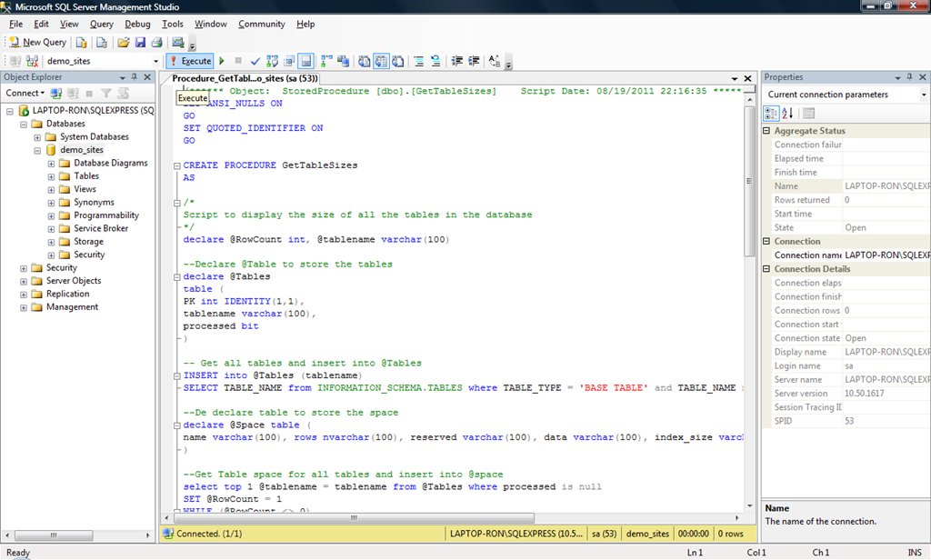Toggle the highlighted SQLCMD Mode button
The width and height of the screenshot is (931, 560).
(305, 61)
